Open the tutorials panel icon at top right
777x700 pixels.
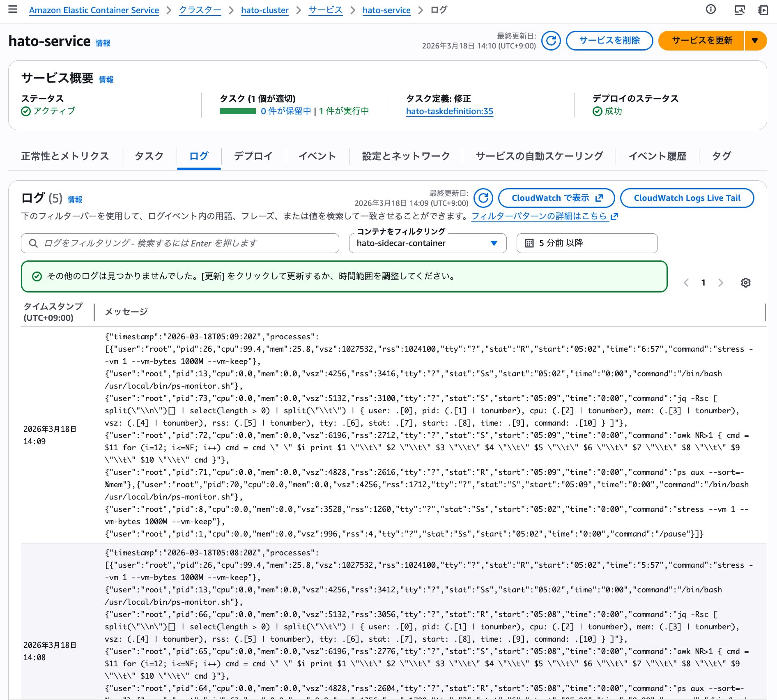tap(763, 10)
